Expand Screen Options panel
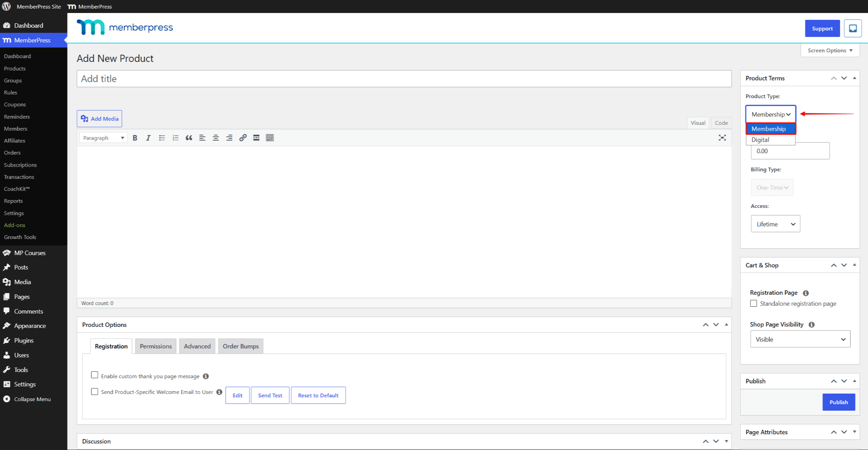This screenshot has height=450, width=868. tap(830, 50)
